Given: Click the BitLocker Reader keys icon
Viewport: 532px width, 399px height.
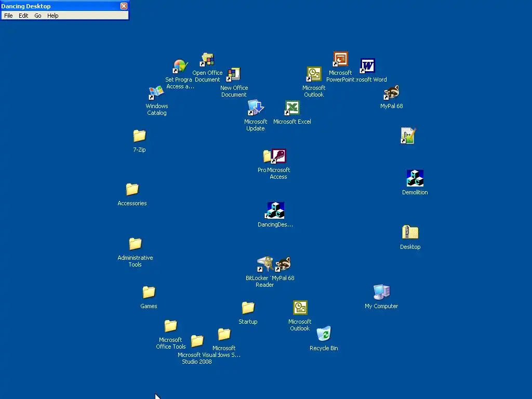Looking at the screenshot, I should point(265,264).
